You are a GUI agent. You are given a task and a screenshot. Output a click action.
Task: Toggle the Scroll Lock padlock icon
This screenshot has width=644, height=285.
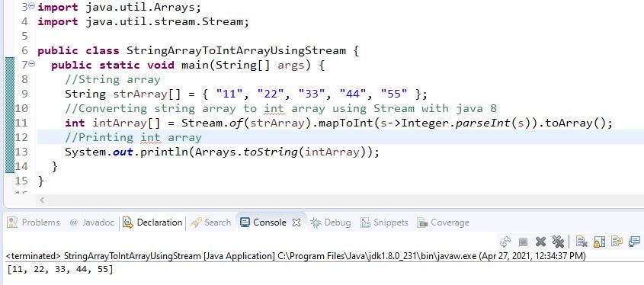click(599, 242)
